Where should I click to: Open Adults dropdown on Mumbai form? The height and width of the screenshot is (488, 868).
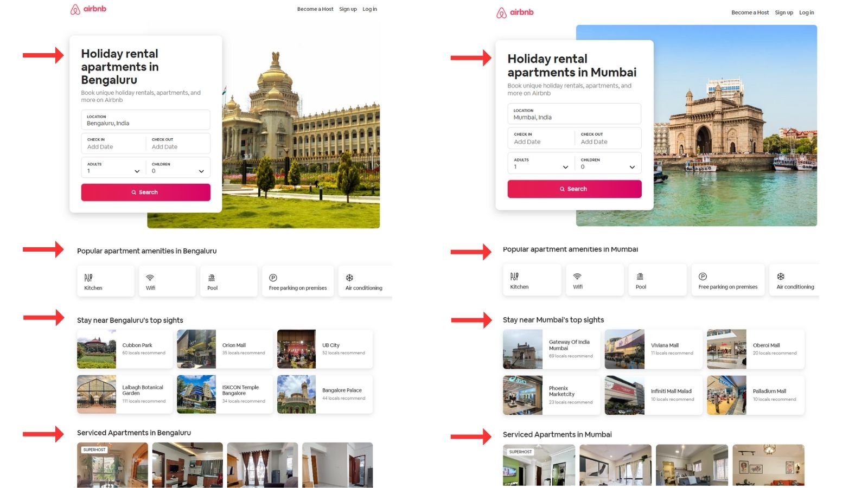click(541, 163)
